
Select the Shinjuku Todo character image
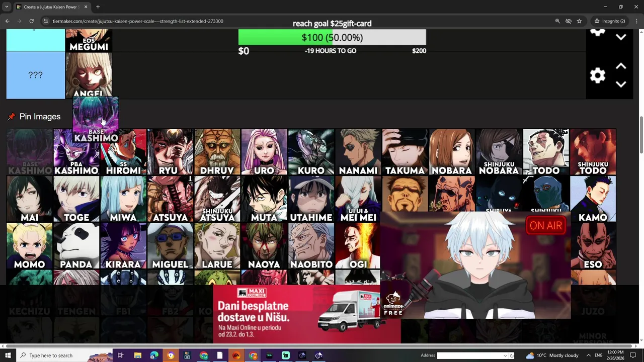(593, 152)
